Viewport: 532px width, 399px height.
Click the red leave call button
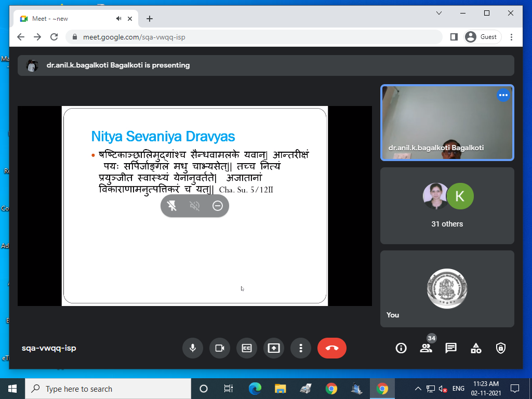tap(332, 348)
